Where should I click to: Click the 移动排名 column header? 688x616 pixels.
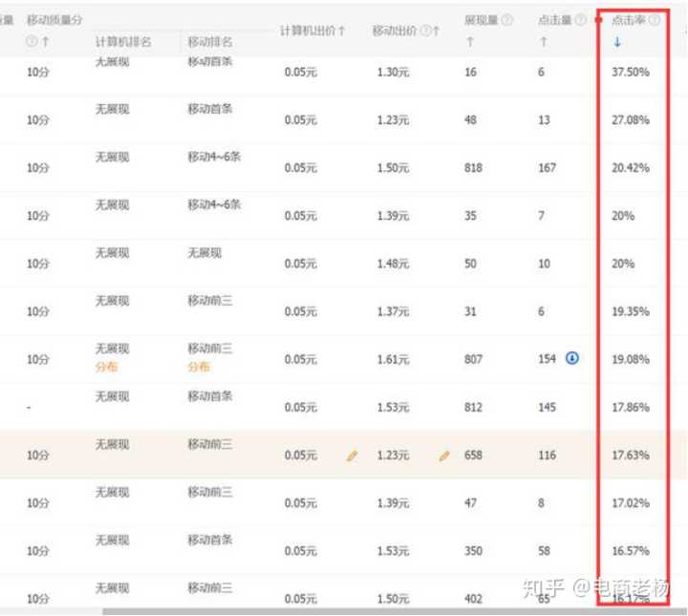coord(210,42)
